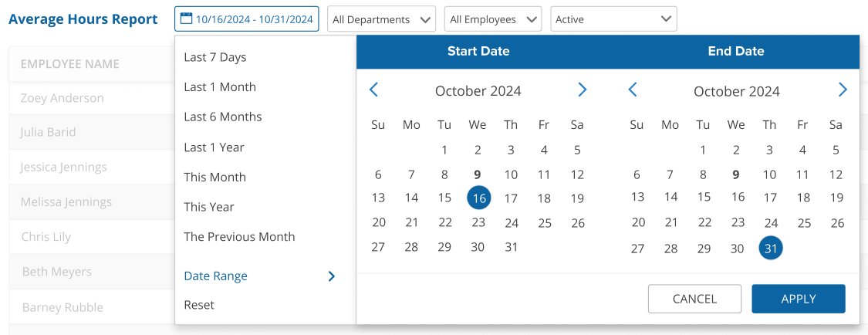The width and height of the screenshot is (868, 335).
Task: Select the Zoey Anderson row
Action: point(91,98)
